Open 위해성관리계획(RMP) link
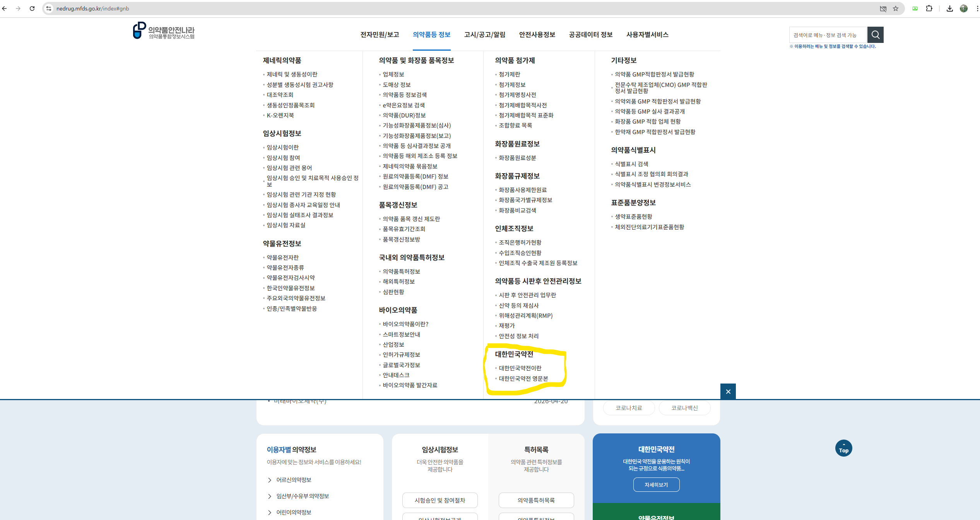This screenshot has width=980, height=520. 525,315
